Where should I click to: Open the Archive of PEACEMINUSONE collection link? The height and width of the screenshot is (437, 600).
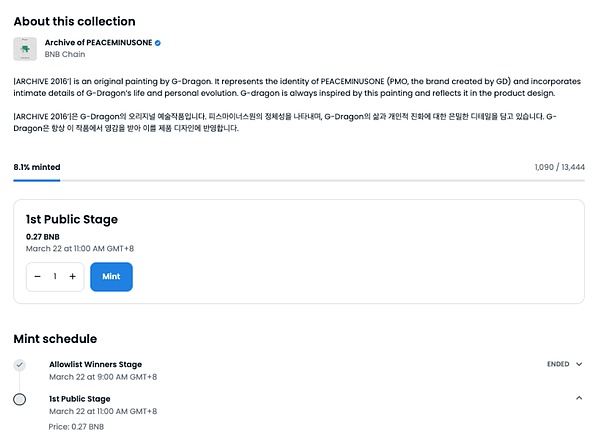coord(98,42)
